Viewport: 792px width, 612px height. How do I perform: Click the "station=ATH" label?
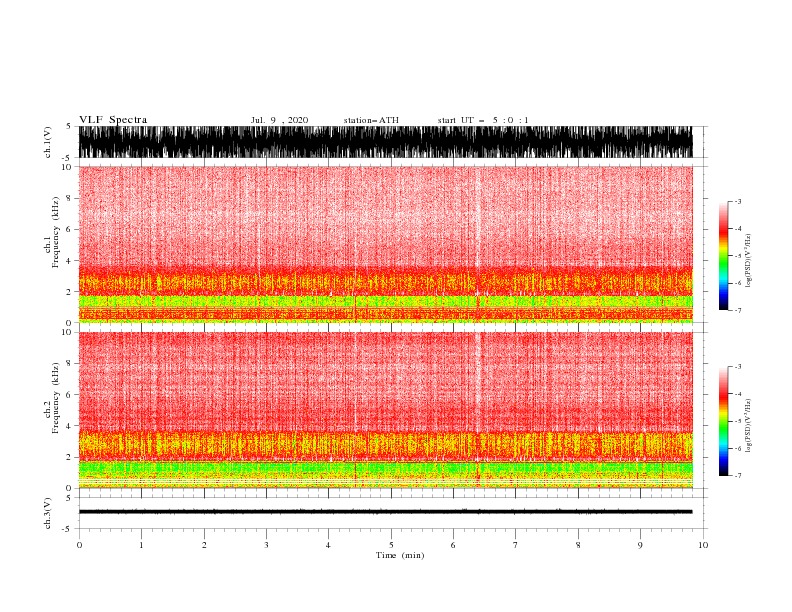click(x=371, y=120)
